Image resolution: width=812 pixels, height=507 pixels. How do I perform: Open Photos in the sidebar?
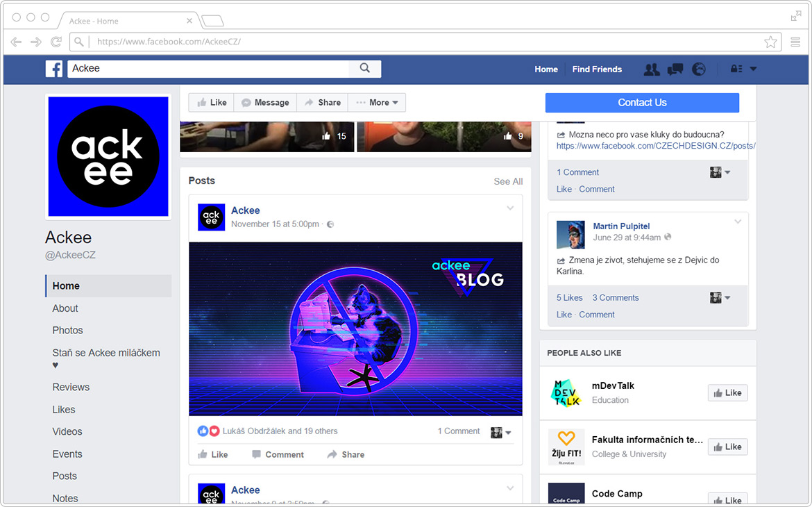click(x=67, y=330)
